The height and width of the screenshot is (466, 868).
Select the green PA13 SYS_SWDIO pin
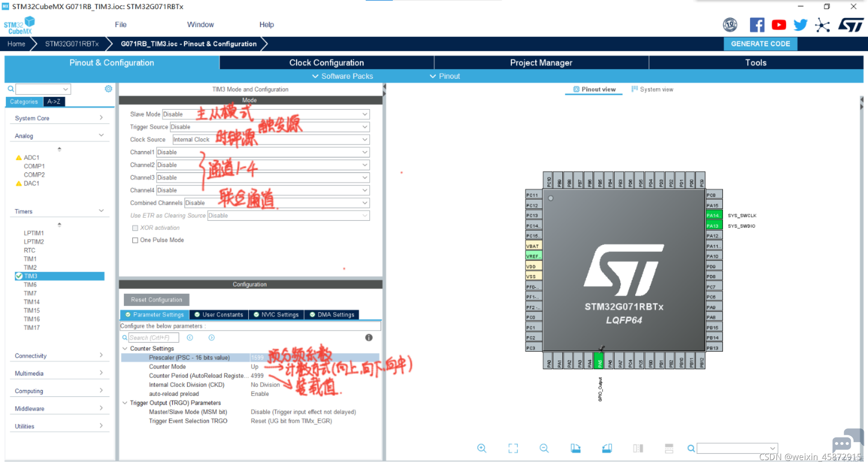[714, 226]
